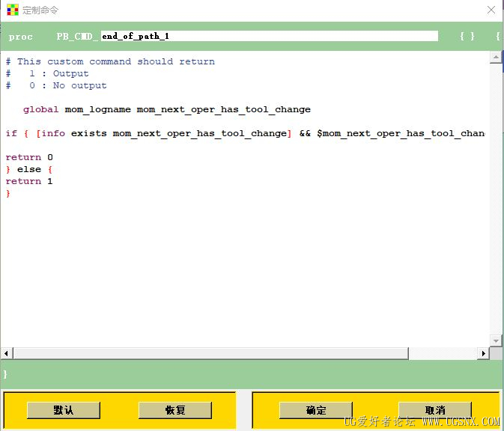
Task: Click the end_of_path_1 name input field
Action: pos(270,36)
